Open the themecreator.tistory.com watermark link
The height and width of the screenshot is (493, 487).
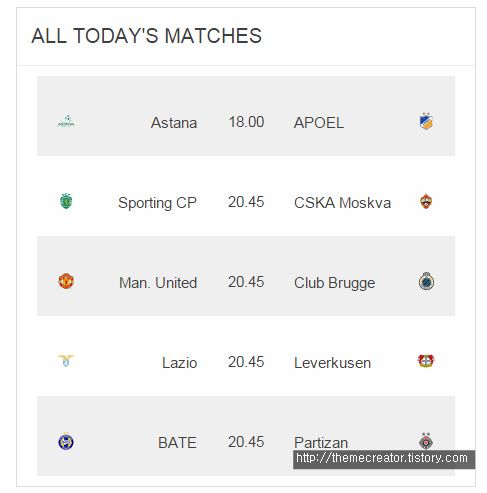click(382, 458)
